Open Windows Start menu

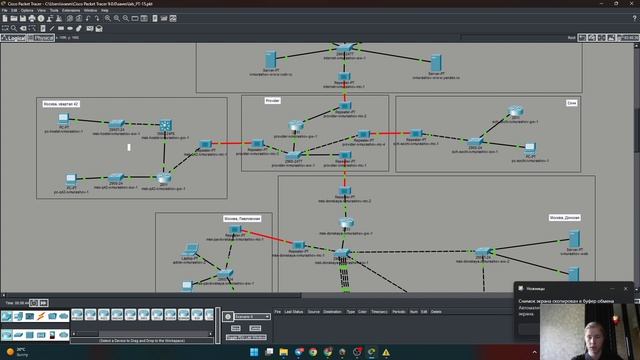[x=254, y=352]
